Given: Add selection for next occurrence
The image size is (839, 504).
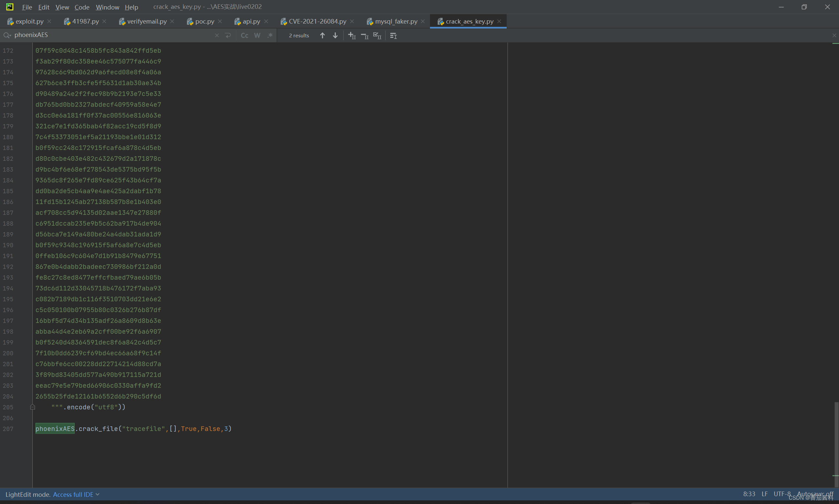Looking at the screenshot, I should (352, 35).
